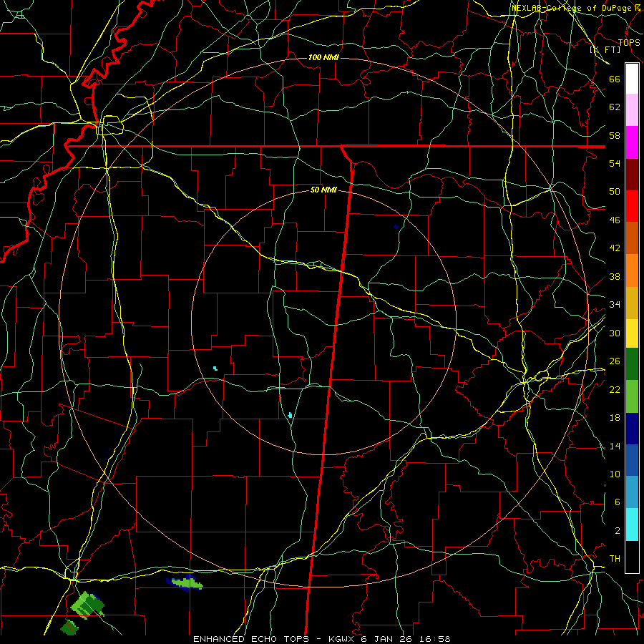Click the magenta legend swatch
Image resolution: width=644 pixels, height=644 pixels.
632,142
